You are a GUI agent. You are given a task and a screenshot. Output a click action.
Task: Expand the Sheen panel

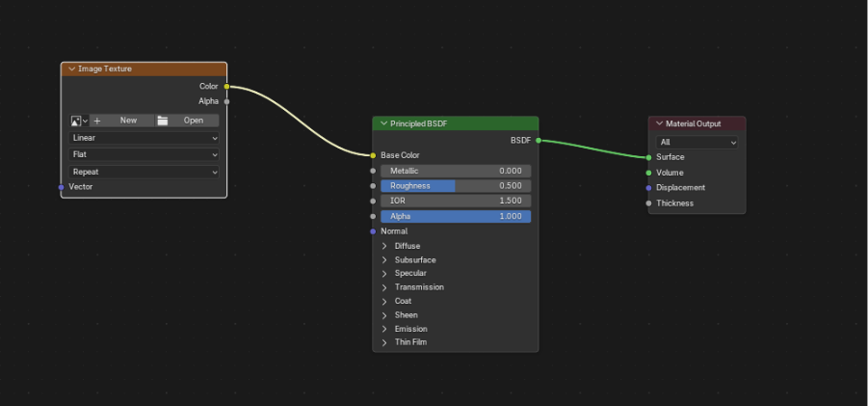(x=384, y=315)
